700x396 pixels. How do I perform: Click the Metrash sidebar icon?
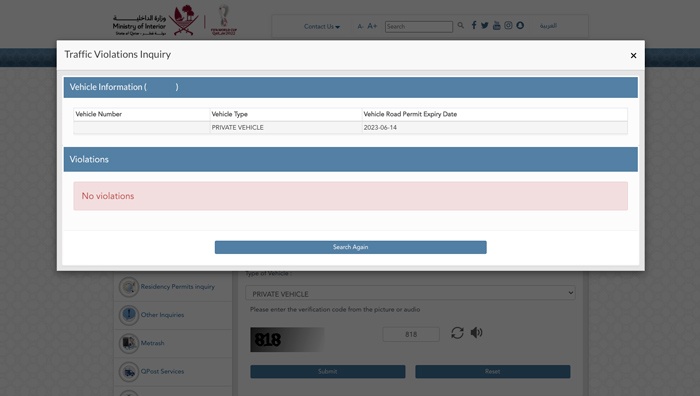pos(129,343)
